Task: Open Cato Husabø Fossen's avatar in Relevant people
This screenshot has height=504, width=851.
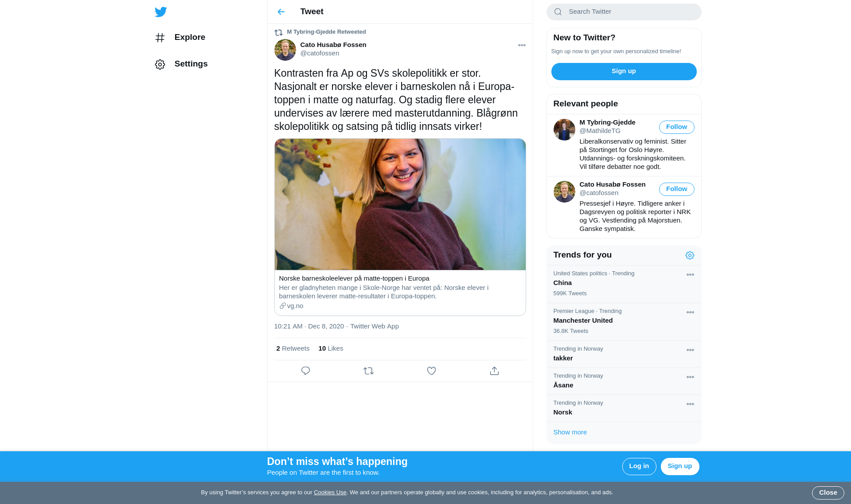Action: tap(564, 191)
